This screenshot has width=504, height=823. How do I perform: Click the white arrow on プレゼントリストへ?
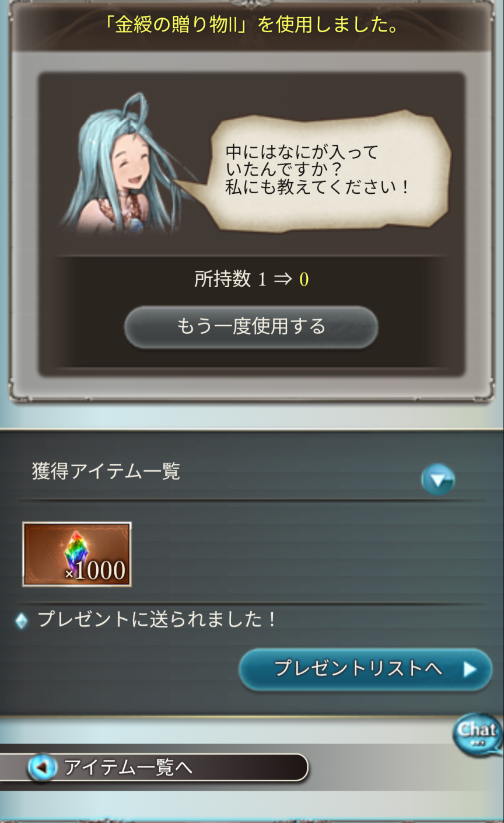tap(470, 669)
